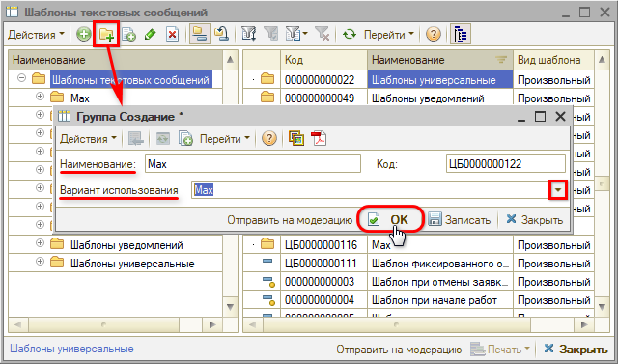
Task: Click the copy icon in the Группа dialog toolbar
Action: [x=185, y=139]
